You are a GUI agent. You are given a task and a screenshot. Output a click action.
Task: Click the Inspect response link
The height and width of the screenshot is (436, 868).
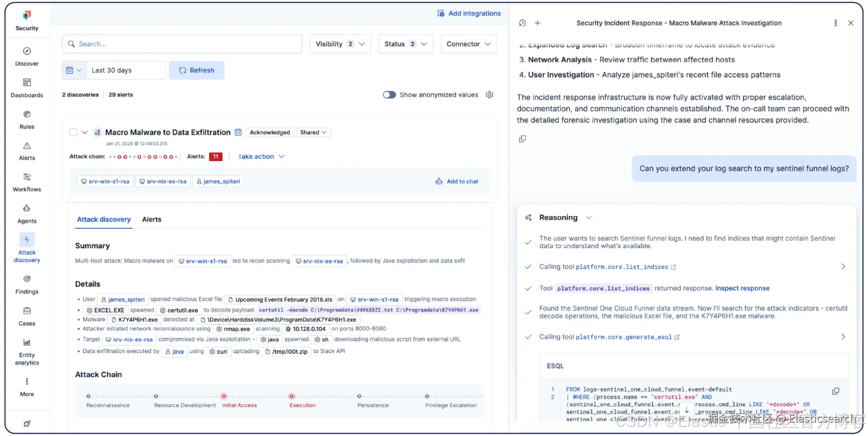[742, 288]
